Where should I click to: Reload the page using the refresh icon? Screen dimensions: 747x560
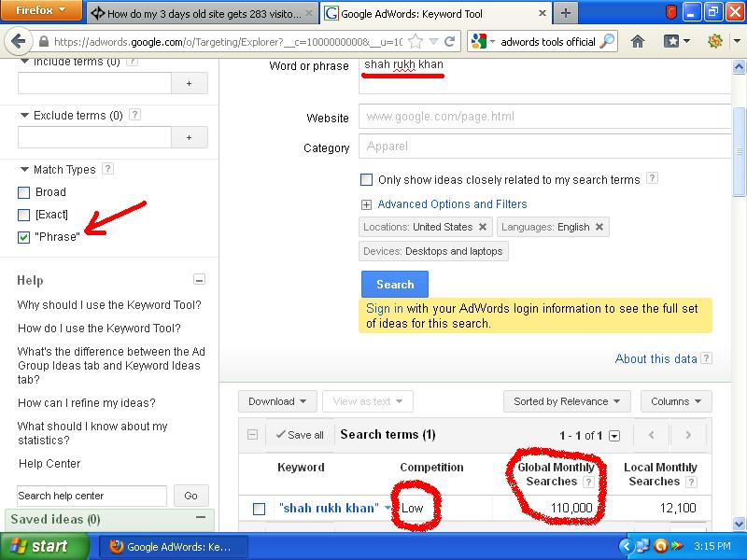click(449, 42)
